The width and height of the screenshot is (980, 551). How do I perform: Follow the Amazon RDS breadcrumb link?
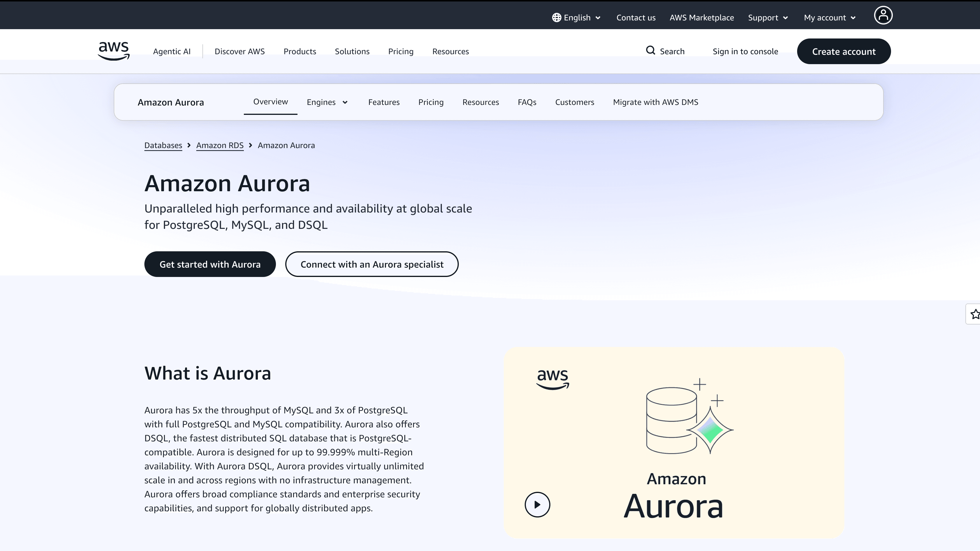220,145
